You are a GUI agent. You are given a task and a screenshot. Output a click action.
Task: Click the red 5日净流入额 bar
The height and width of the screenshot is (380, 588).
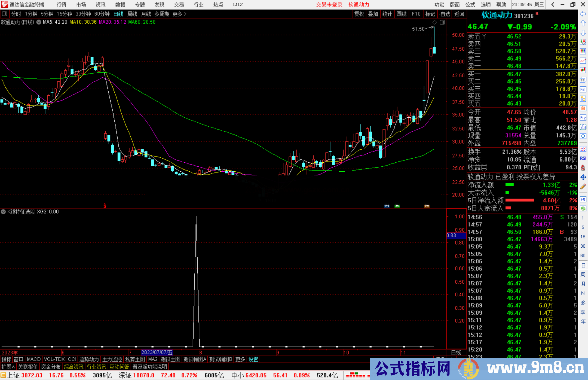pyautogui.click(x=519, y=200)
